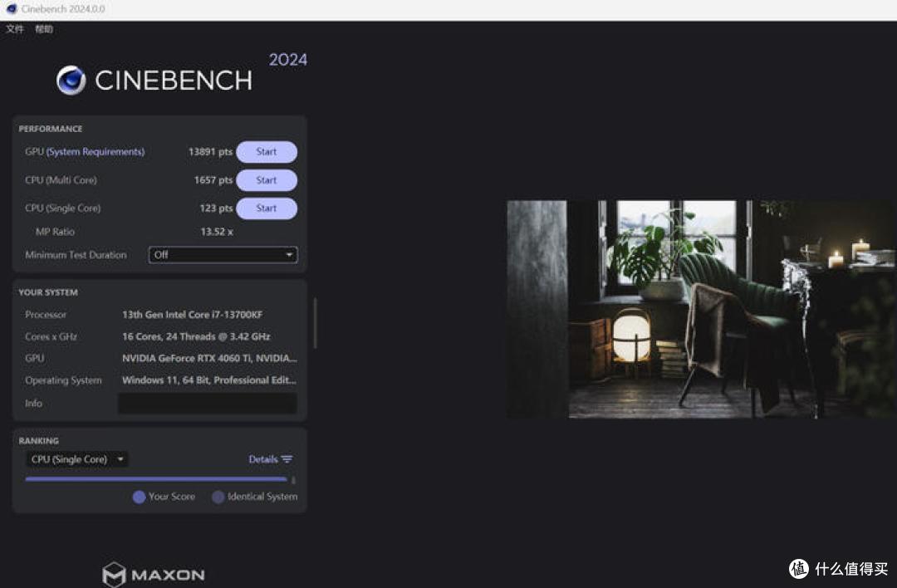Open GPU System Requirements link

pos(96,152)
